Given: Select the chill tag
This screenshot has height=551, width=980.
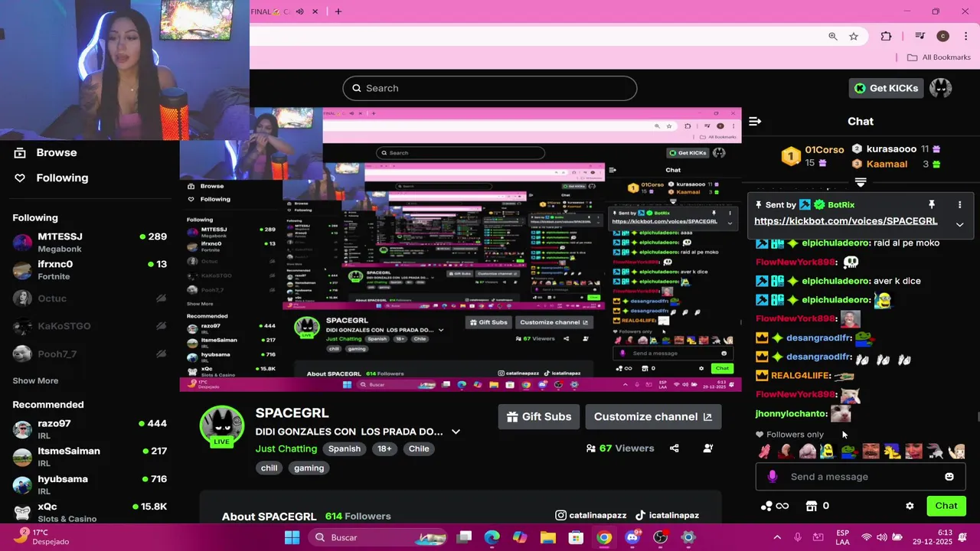Looking at the screenshot, I should pyautogui.click(x=269, y=468).
